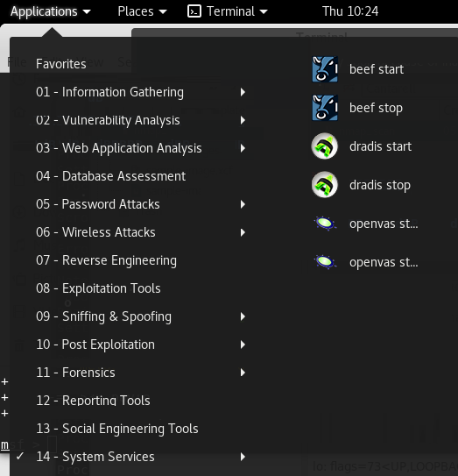Image resolution: width=458 pixels, height=476 pixels.
Task: Open the Places dropdown in top bar
Action: click(x=142, y=11)
